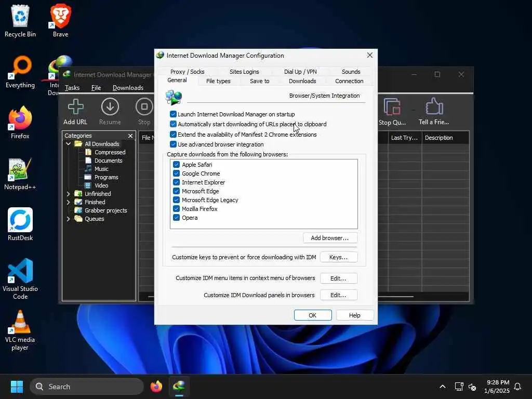Viewport: 532px width, 399px height.
Task: Open the Recycle Bin desktop icon
Action: [x=20, y=21]
